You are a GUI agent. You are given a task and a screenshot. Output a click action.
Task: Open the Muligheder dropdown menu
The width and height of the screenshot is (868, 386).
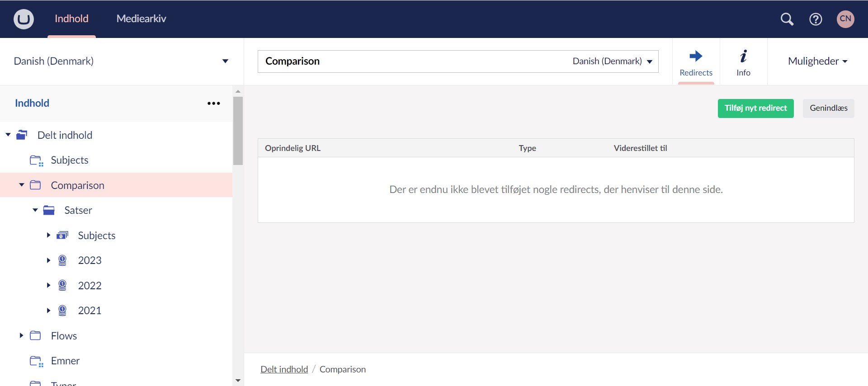click(817, 61)
